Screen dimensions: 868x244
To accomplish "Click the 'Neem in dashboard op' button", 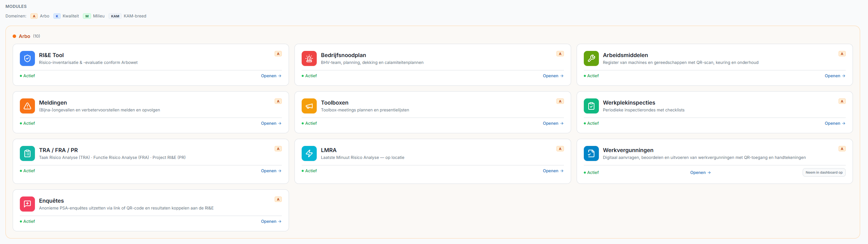I will coord(824,173).
